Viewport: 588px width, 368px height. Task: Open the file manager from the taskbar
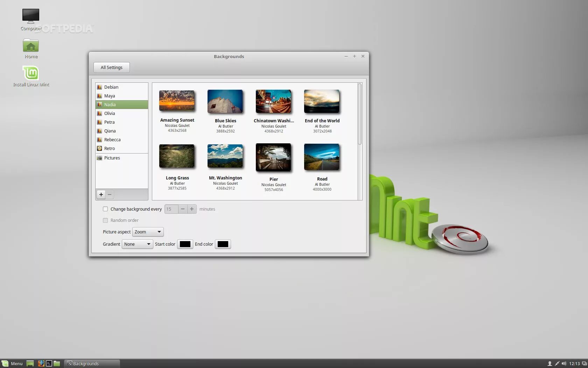tap(57, 363)
